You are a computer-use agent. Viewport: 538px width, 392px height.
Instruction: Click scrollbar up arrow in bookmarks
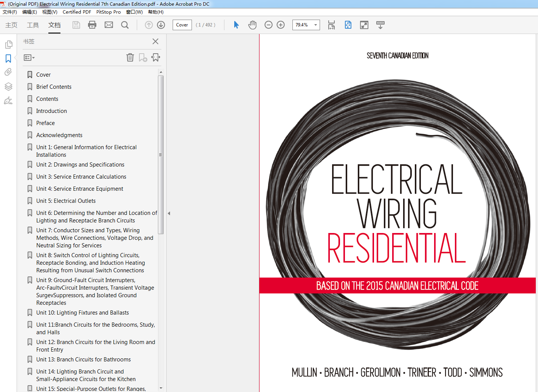pyautogui.click(x=161, y=72)
